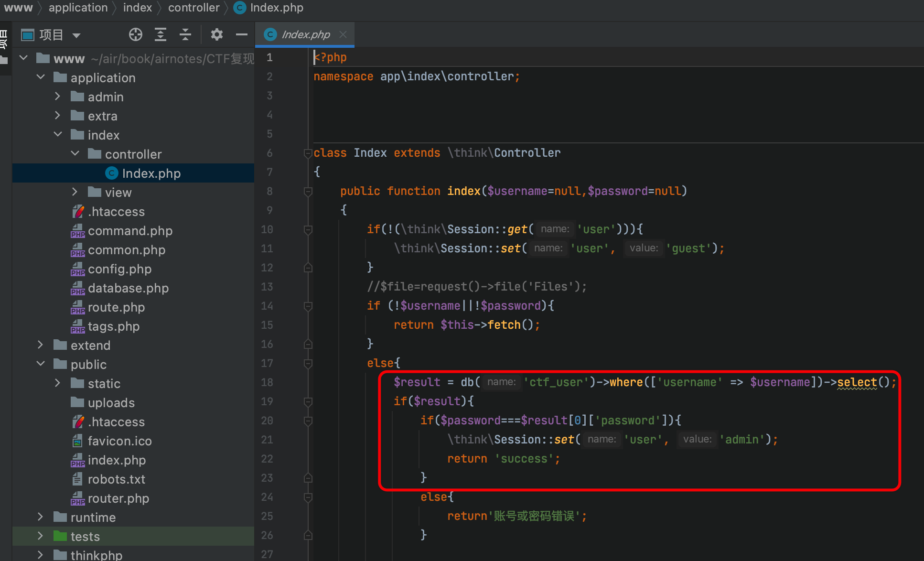The height and width of the screenshot is (561, 924).
Task: Click the favicon.ico file icon
Action: coord(77,441)
